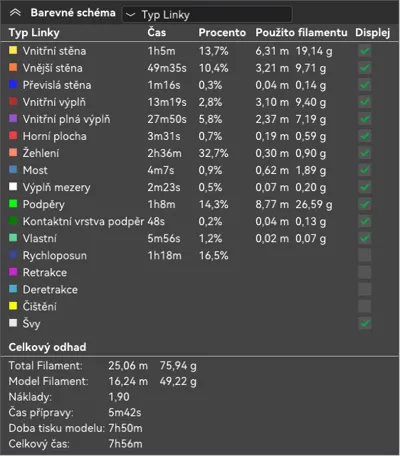The image size is (400, 456).
Task: Click the bright green Podpěry swatch
Action: [x=13, y=204]
